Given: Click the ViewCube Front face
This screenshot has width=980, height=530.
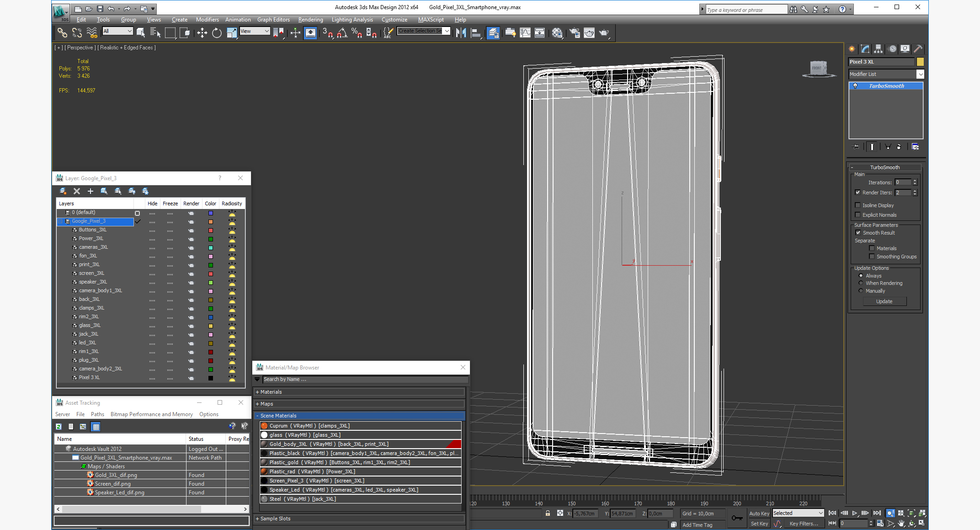Looking at the screenshot, I should 817,68.
